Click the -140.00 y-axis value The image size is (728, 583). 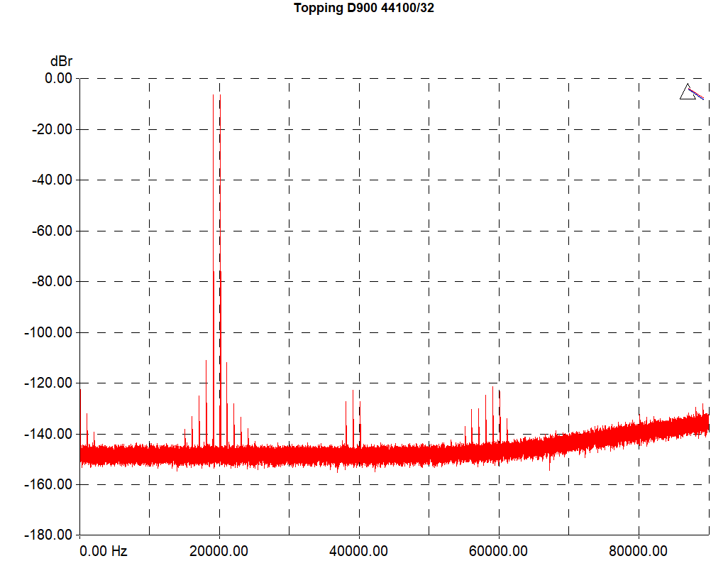(x=48, y=434)
